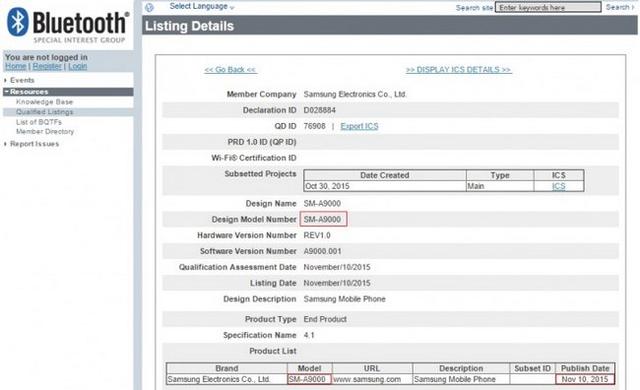Open ICS link in Subsetted Projects table

(559, 186)
